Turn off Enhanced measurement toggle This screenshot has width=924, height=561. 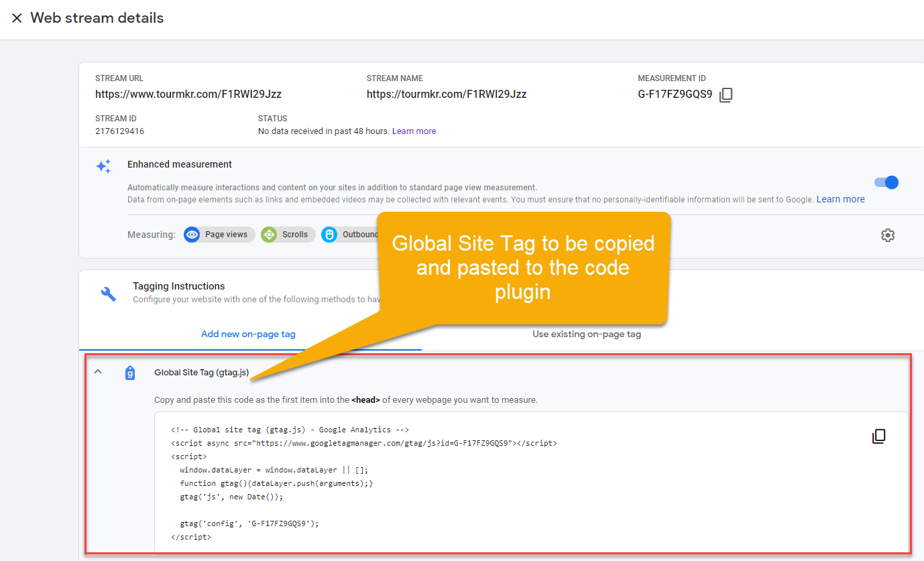(886, 182)
